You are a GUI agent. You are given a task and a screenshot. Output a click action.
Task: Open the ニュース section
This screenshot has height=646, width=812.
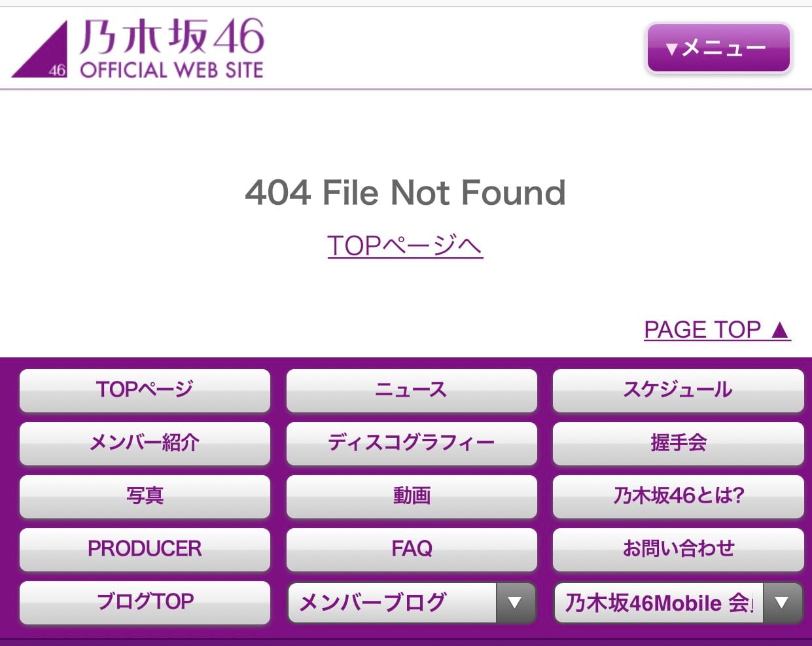[x=412, y=390]
